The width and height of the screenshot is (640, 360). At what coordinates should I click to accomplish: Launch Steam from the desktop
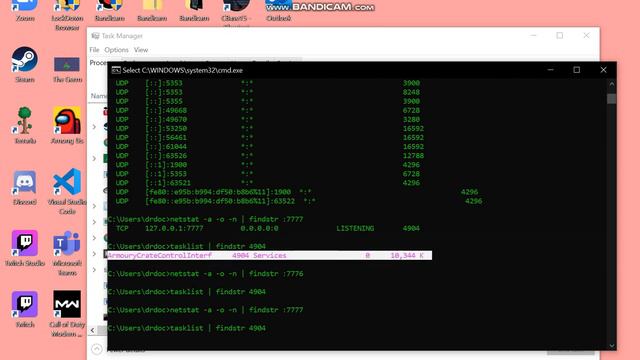pos(25,64)
